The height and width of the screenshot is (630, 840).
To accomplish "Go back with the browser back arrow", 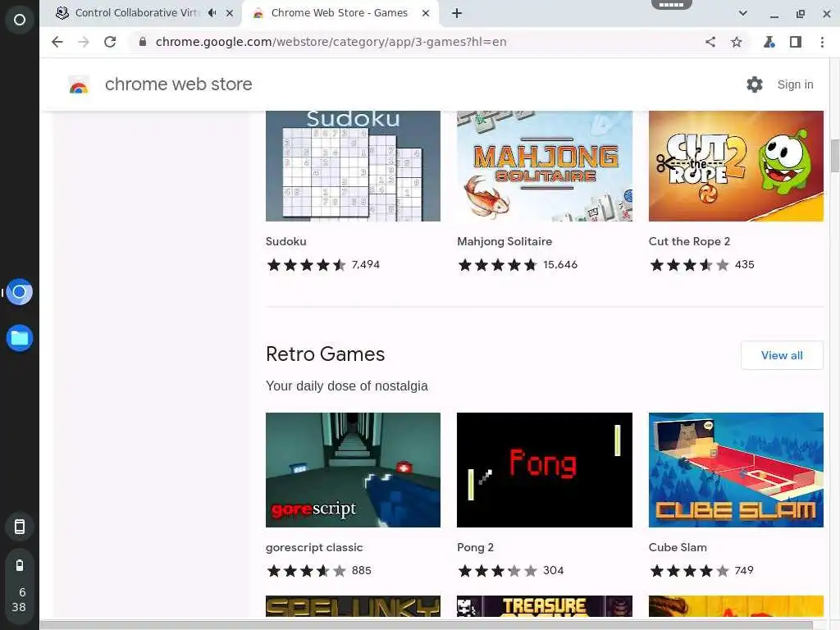I will coord(57,42).
